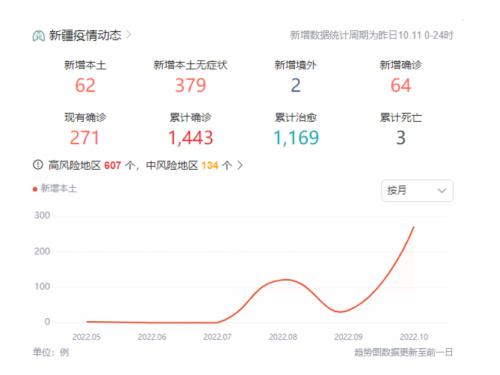Expand the chevron next to 新疆疫情动态
This screenshot has width=500, height=375.
click(x=129, y=35)
